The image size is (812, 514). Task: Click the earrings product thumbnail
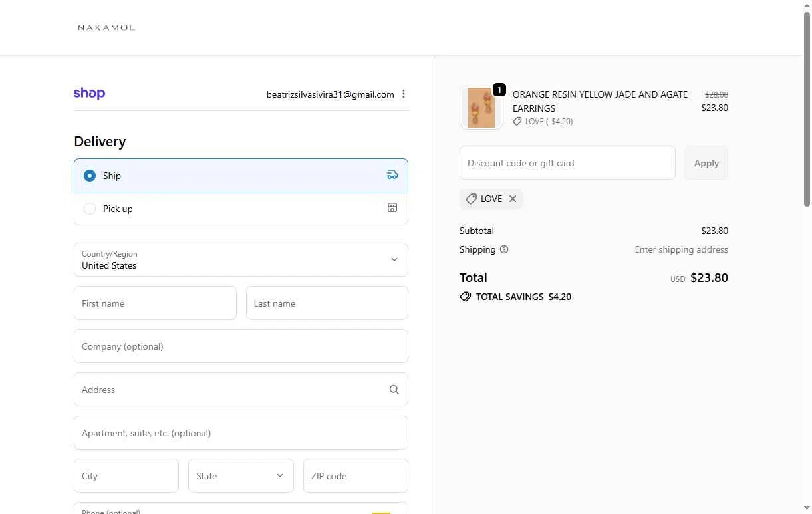481,108
